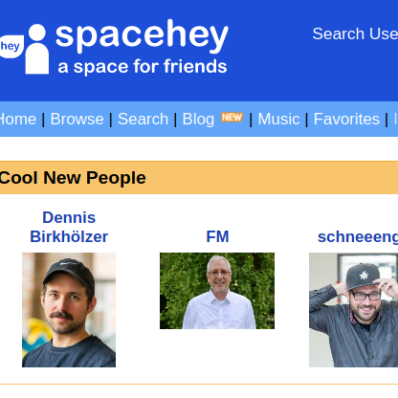This screenshot has height=398, width=398.
Task: Open the spacehey title text link
Action: [x=142, y=36]
